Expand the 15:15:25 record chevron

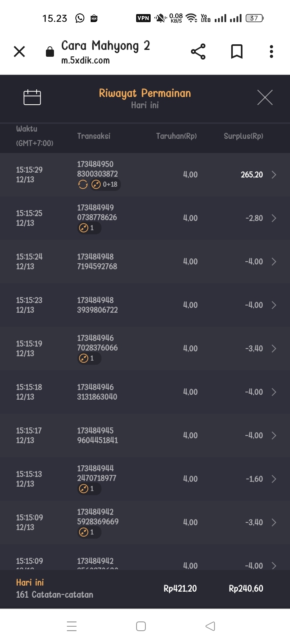[274, 218]
